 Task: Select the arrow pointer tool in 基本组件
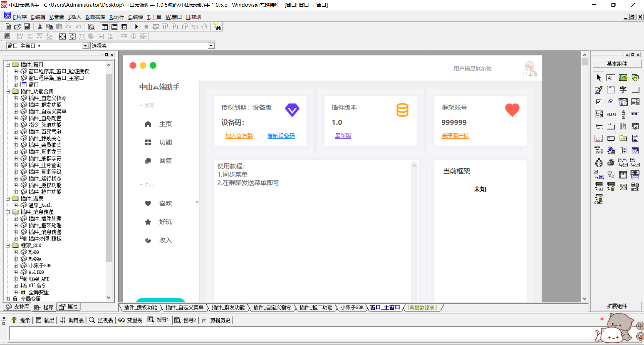click(x=598, y=77)
